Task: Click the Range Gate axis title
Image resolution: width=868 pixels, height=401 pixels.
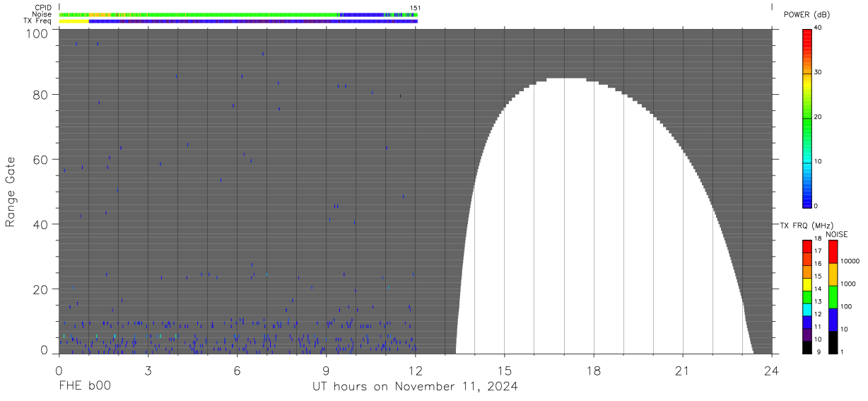Action: (x=11, y=192)
